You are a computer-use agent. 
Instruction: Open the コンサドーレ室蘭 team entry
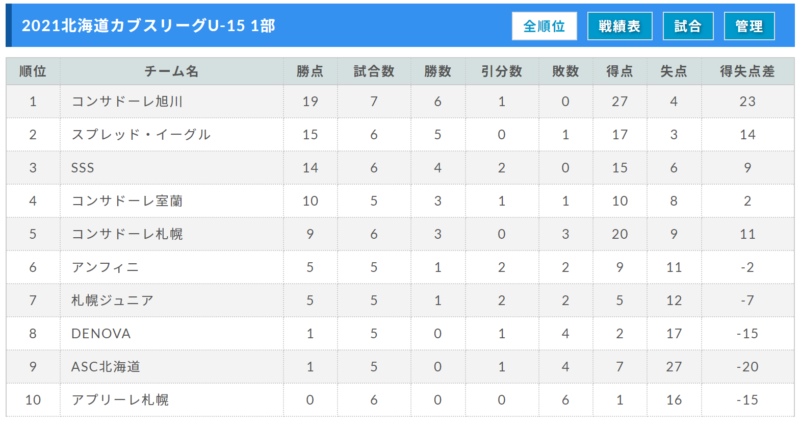pyautogui.click(x=127, y=201)
